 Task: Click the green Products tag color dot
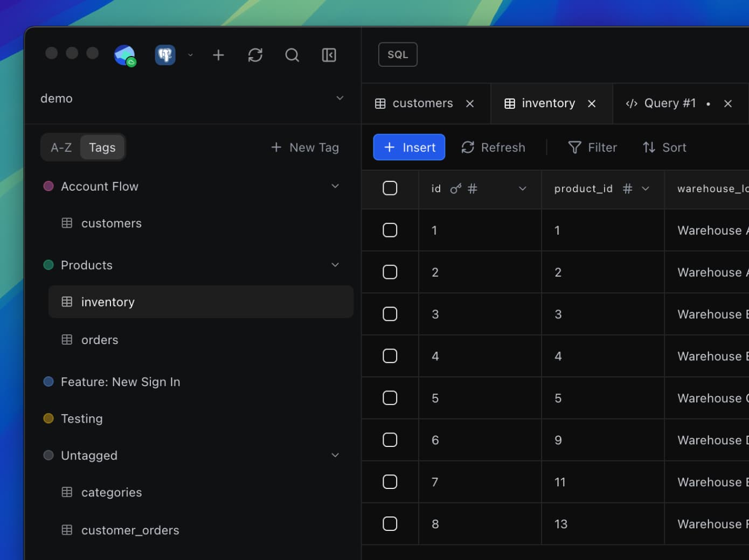click(x=48, y=265)
